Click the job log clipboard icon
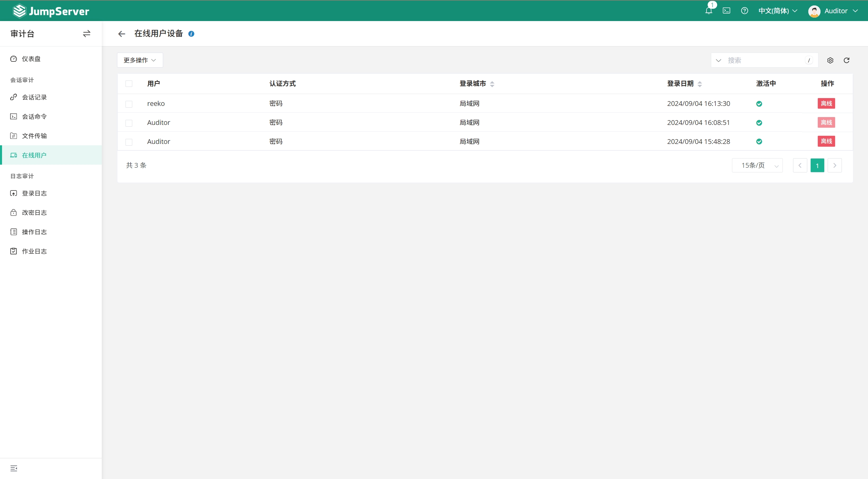 [x=14, y=251]
